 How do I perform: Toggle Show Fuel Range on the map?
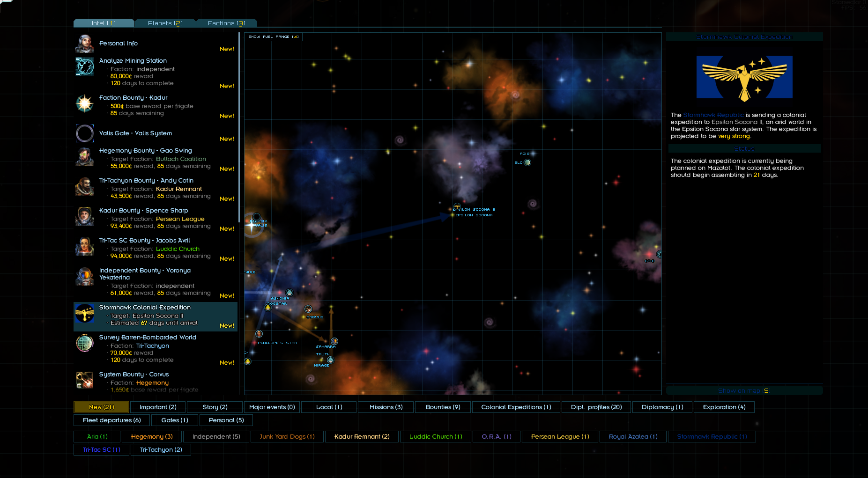(274, 37)
